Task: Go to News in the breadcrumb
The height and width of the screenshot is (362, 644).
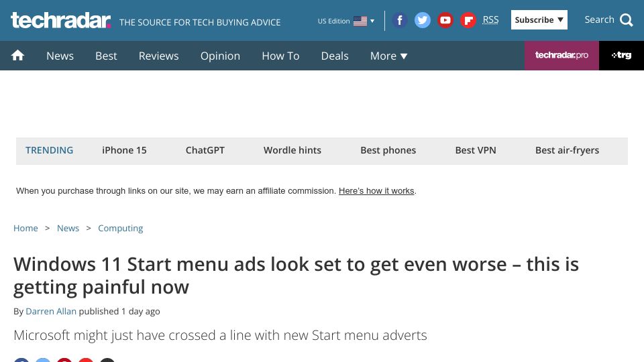Action: point(68,228)
